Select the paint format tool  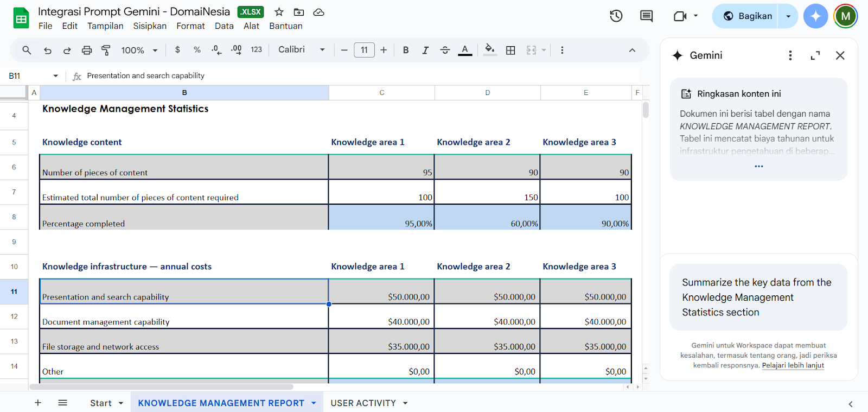tap(106, 50)
